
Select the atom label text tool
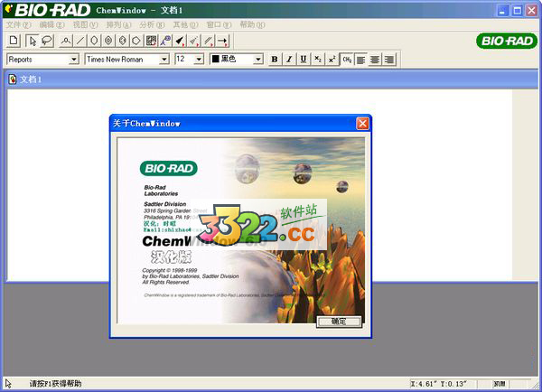pos(165,41)
